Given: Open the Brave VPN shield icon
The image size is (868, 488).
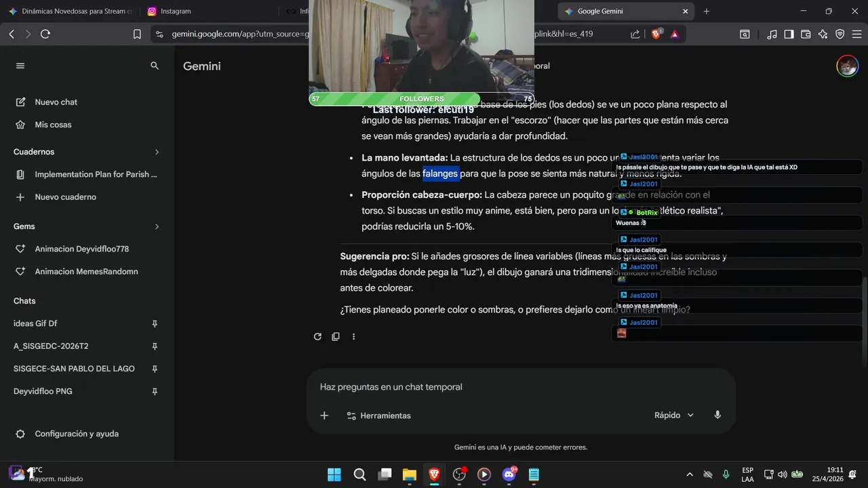Looking at the screenshot, I should coord(840,34).
